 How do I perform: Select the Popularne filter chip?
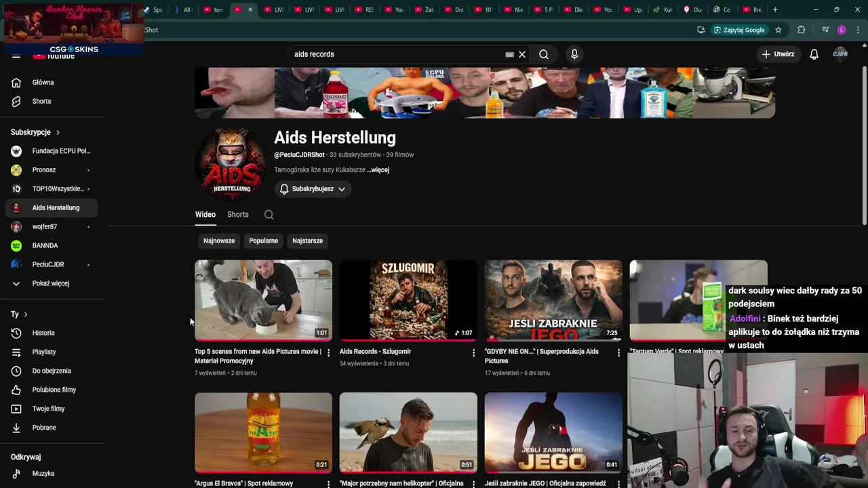[x=263, y=241]
